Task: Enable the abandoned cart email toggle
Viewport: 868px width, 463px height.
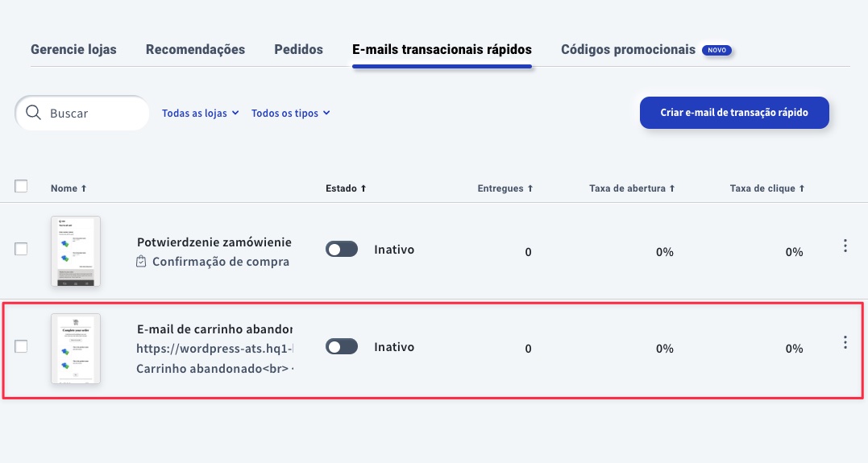Action: pos(342,347)
